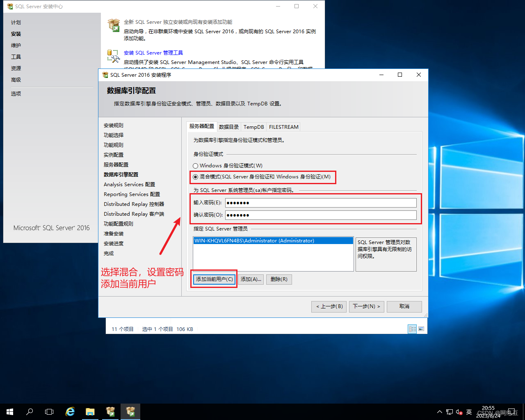Viewport: 525px width, 420px height.
Task: Open 维护 in the installation center sidebar
Action: [x=16, y=46]
